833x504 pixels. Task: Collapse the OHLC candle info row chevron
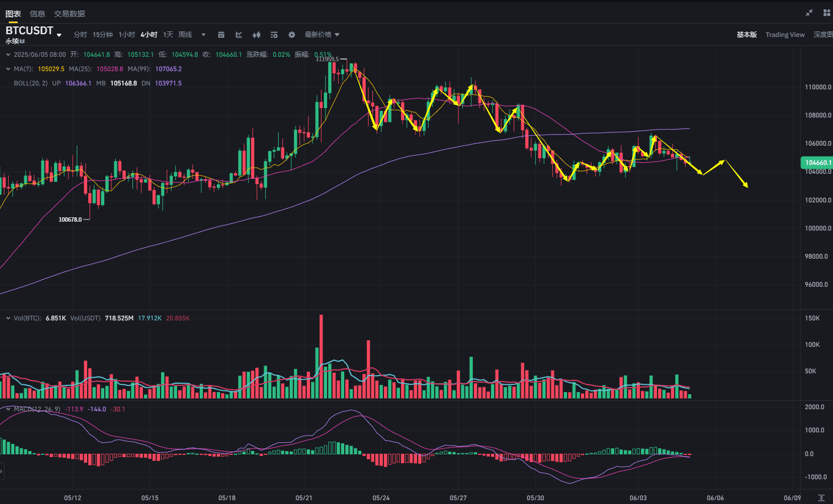pyautogui.click(x=8, y=55)
